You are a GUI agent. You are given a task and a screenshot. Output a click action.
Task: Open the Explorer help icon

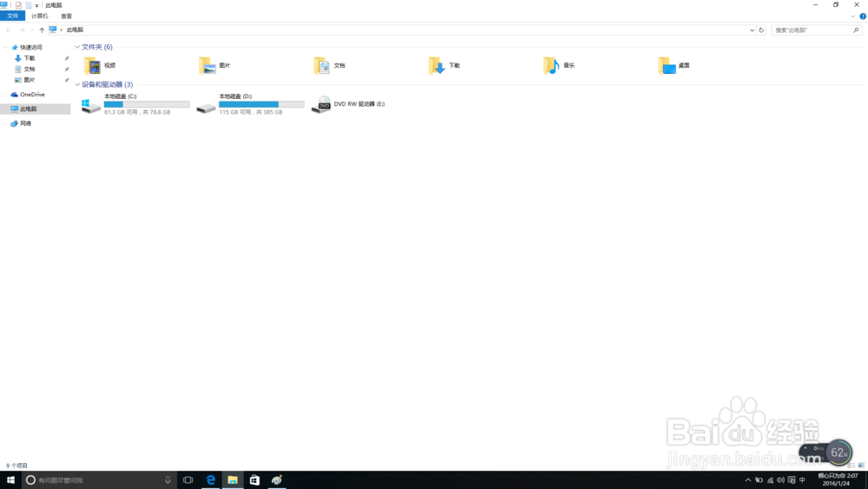863,17
